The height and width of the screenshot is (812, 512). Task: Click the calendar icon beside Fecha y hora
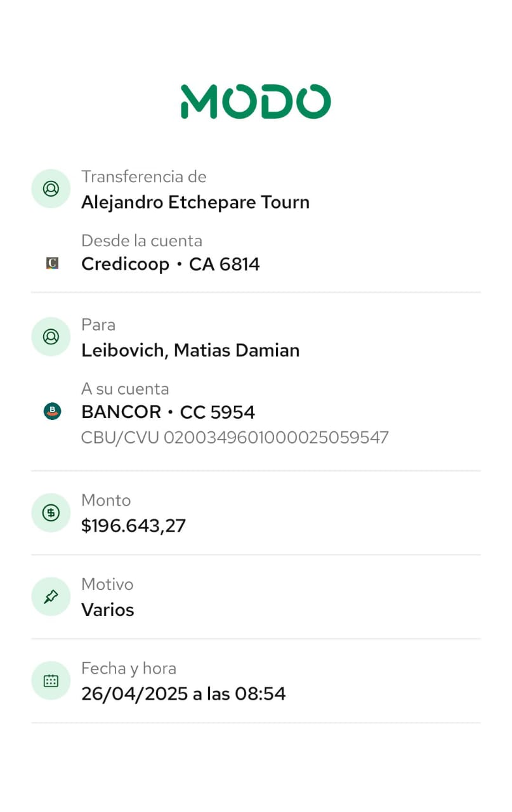(51, 681)
